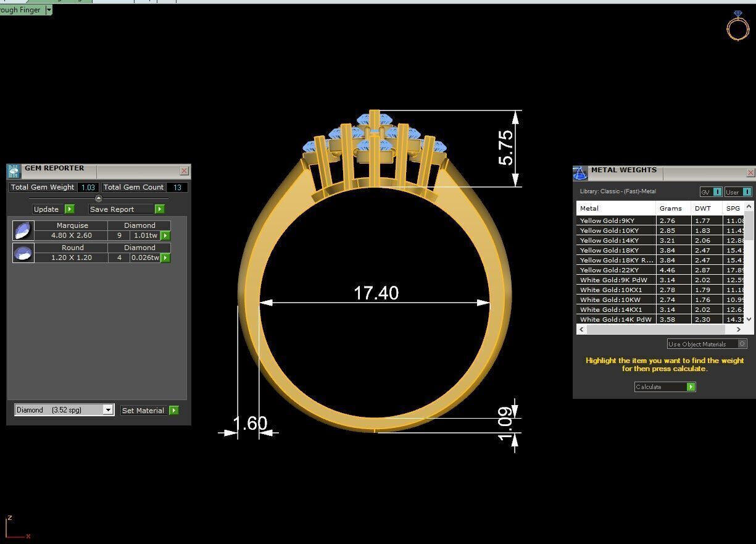This screenshot has width=756, height=544.
Task: Click green arrow in the Round row
Action: coord(165,258)
